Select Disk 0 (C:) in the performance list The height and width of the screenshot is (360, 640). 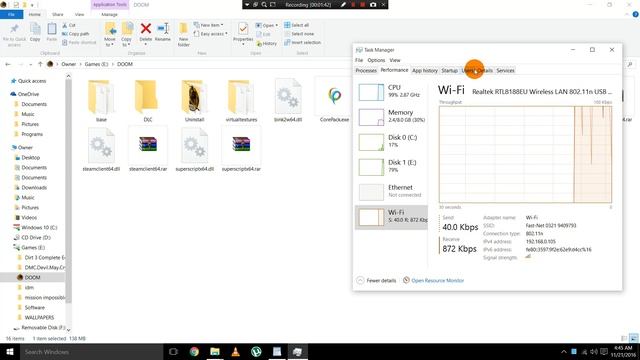tap(391, 142)
